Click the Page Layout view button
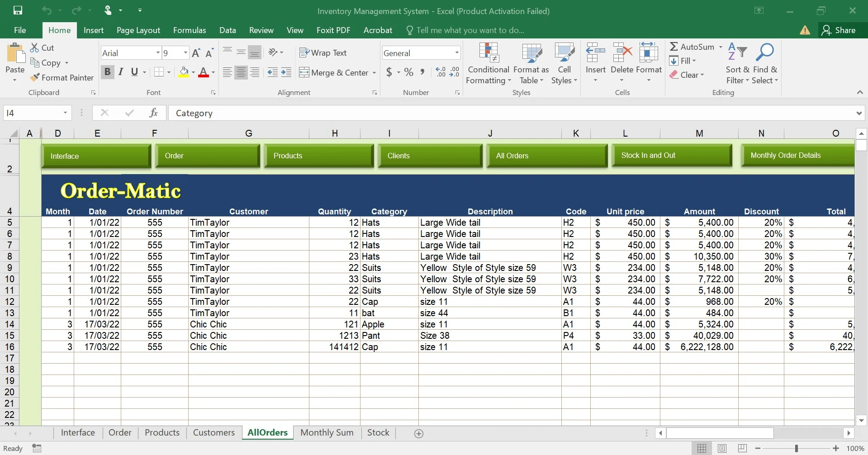 click(x=722, y=448)
